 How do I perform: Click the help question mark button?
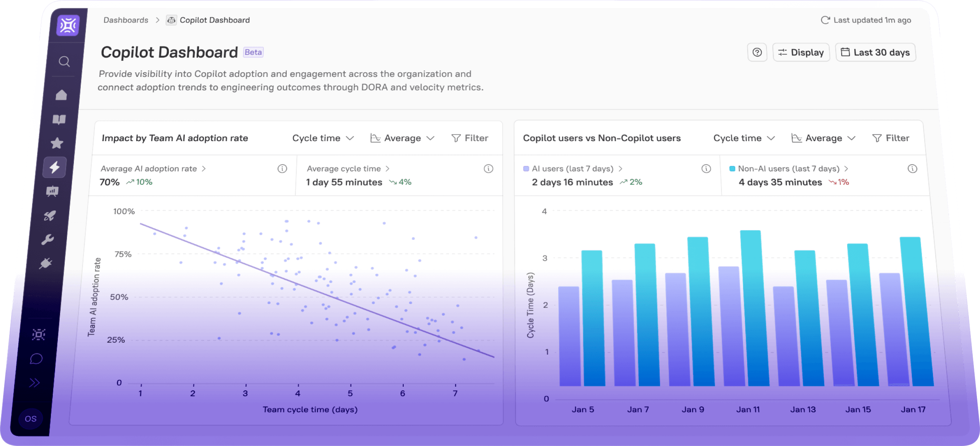click(757, 52)
